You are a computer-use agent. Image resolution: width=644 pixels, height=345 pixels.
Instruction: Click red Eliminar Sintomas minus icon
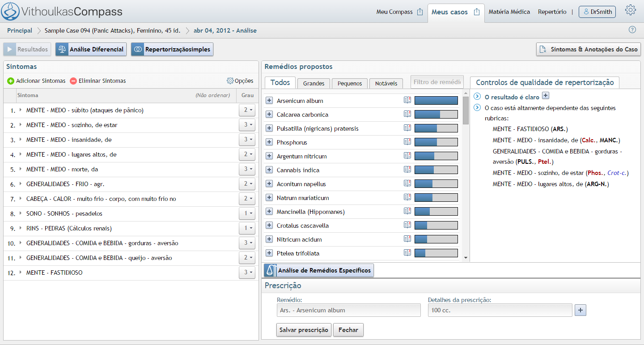pos(73,81)
